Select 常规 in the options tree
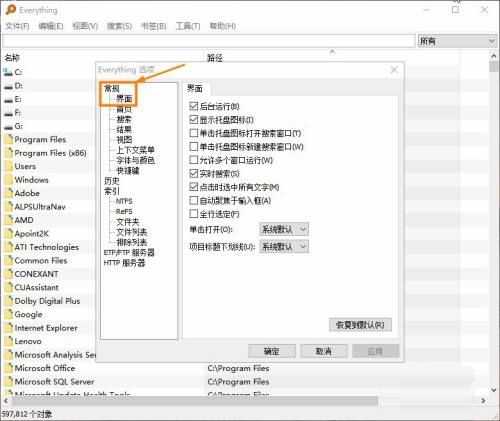This screenshot has width=500, height=421. coord(112,88)
